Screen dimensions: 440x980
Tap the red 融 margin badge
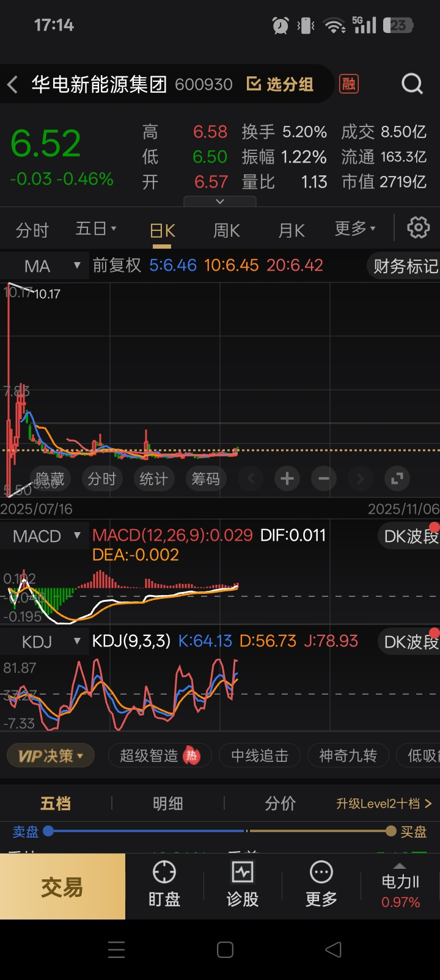349,84
